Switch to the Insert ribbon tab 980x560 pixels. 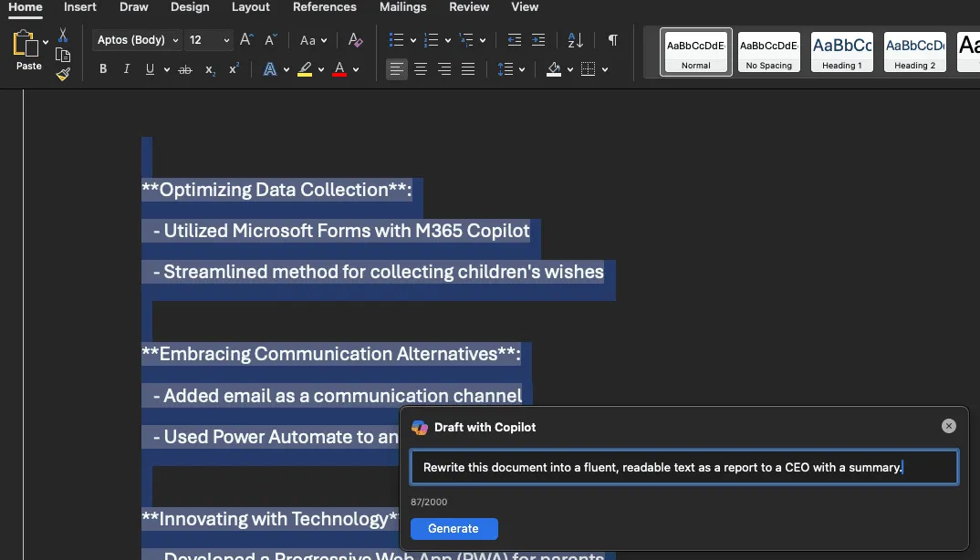pyautogui.click(x=79, y=7)
